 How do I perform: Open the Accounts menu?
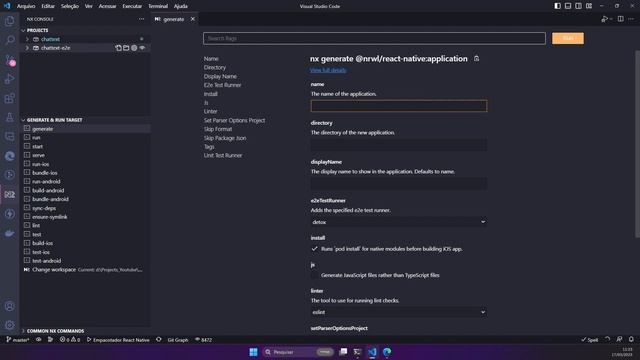point(9,306)
